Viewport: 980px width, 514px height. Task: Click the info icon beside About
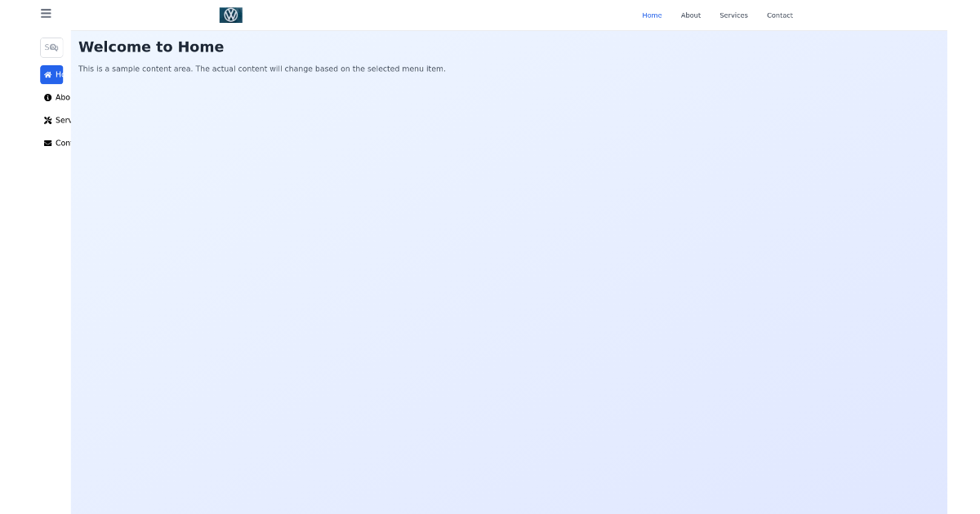click(48, 97)
